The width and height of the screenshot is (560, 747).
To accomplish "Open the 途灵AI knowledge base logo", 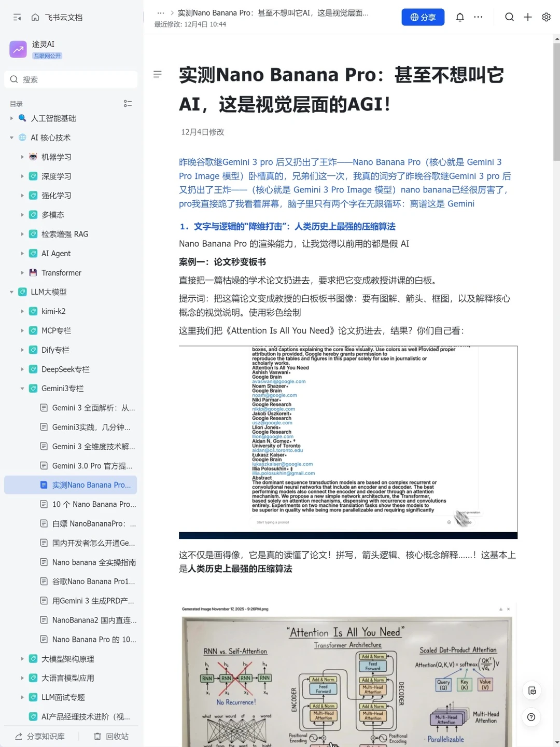I will point(18,49).
